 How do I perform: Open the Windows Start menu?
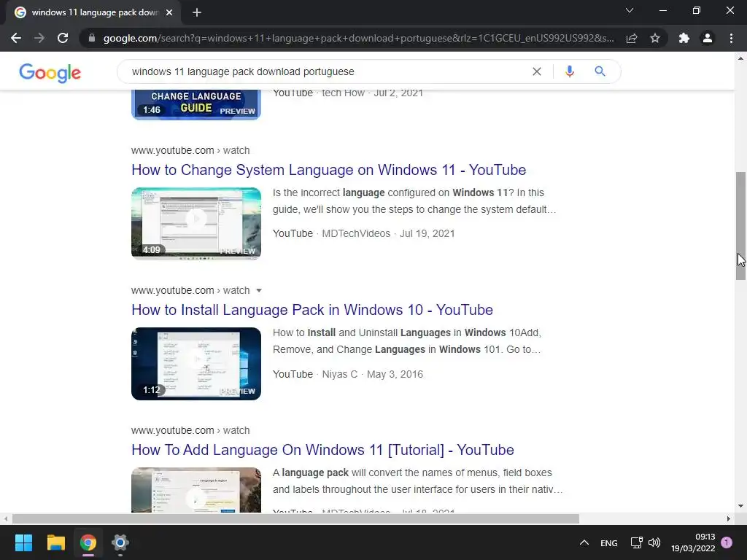(x=23, y=542)
